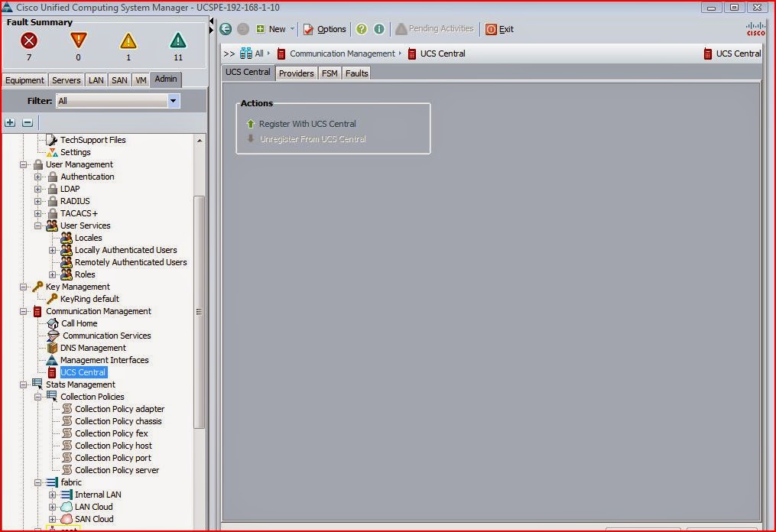Switch to the SAN tab

(x=119, y=80)
